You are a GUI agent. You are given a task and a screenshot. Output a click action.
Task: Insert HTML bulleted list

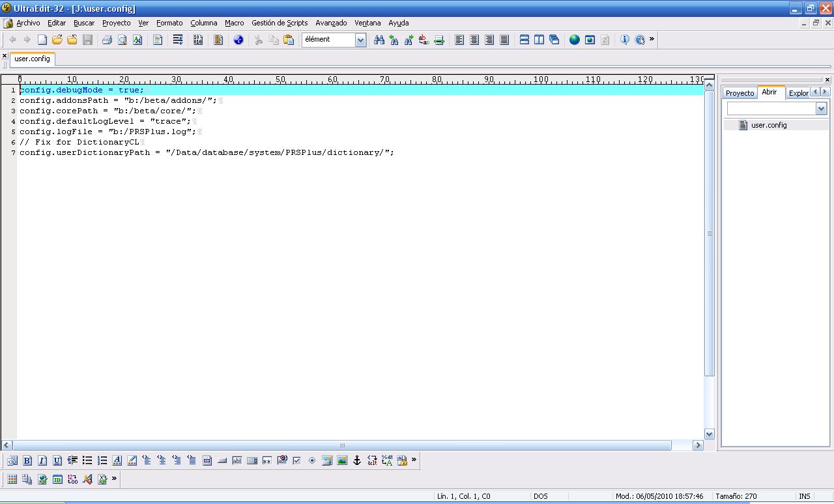pos(87,460)
